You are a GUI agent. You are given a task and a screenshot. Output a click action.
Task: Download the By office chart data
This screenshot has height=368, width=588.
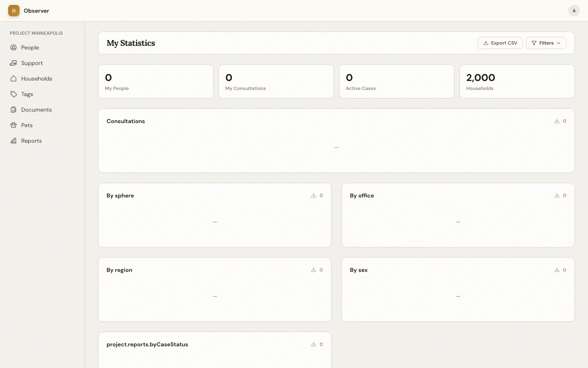557,195
